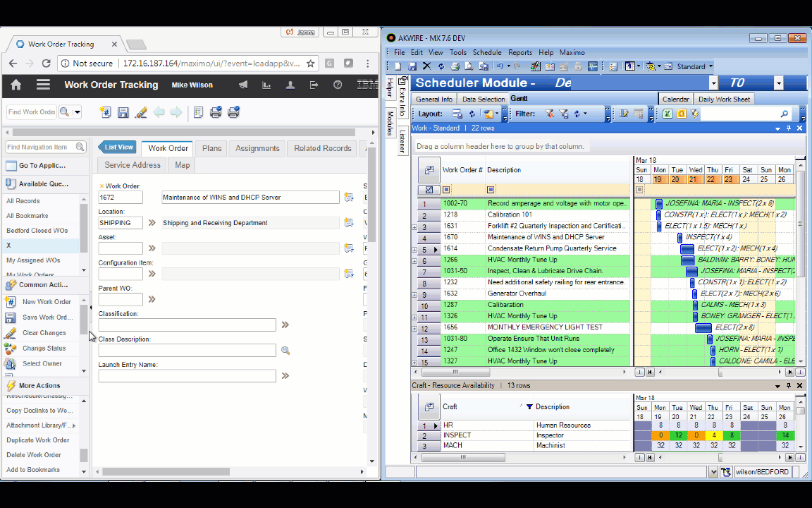Expand row 11 work order 1326
The width and height of the screenshot is (812, 508).
coord(414,317)
